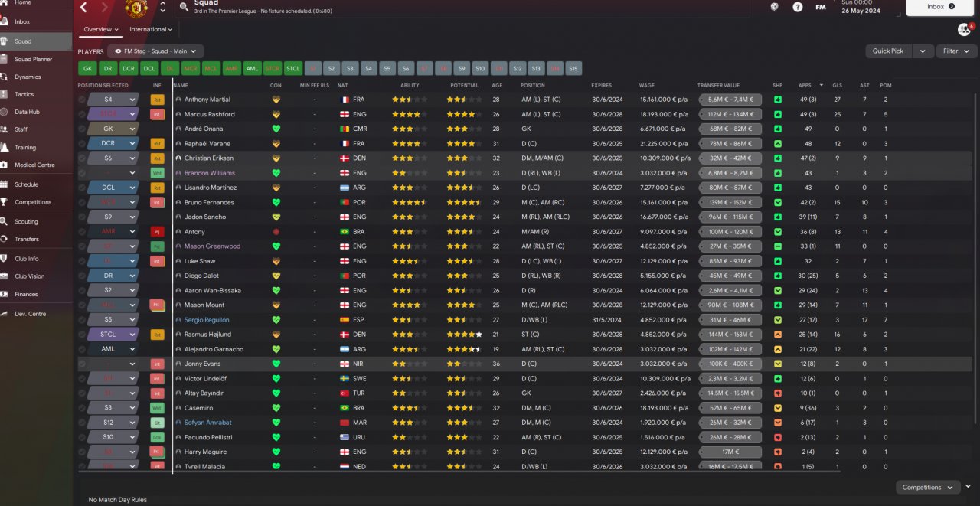The height and width of the screenshot is (506, 980).
Task: Open Tactics in the sidebar
Action: coord(36,94)
